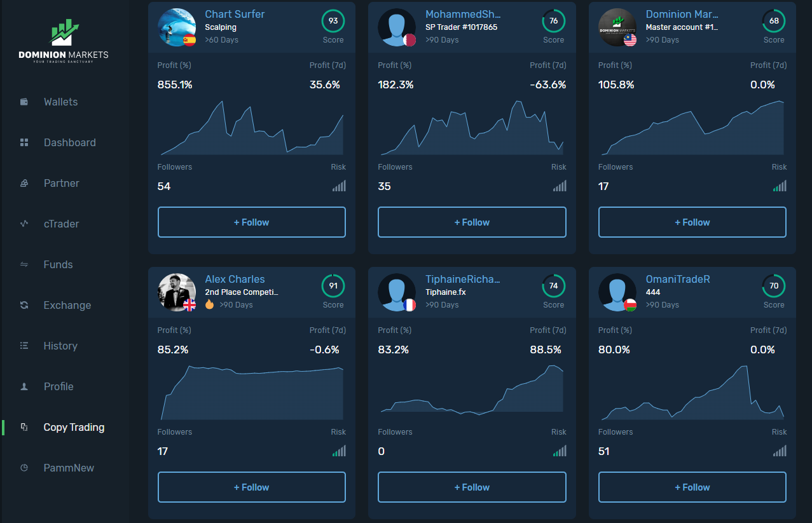Click the medal emoji on Alex Charles card
This screenshot has height=523, width=812.
[x=210, y=304]
